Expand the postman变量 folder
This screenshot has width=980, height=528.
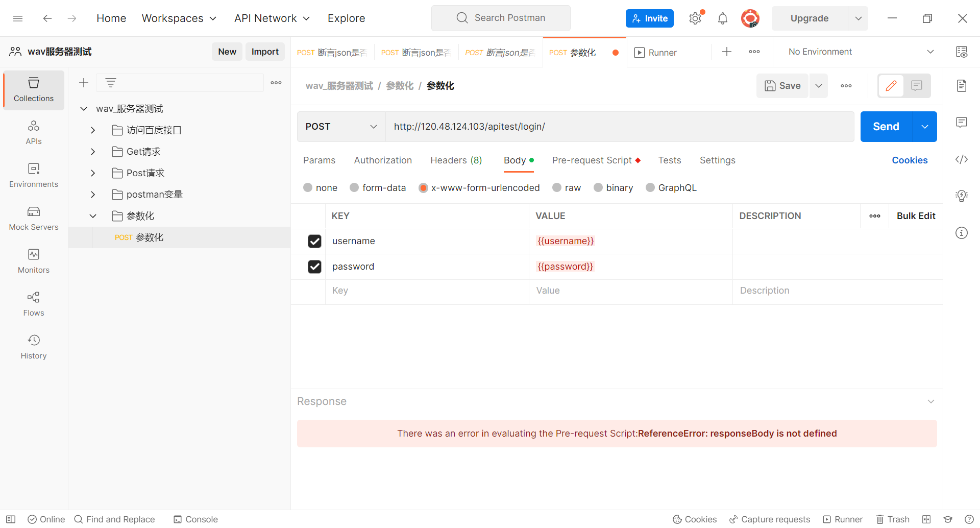pyautogui.click(x=93, y=195)
